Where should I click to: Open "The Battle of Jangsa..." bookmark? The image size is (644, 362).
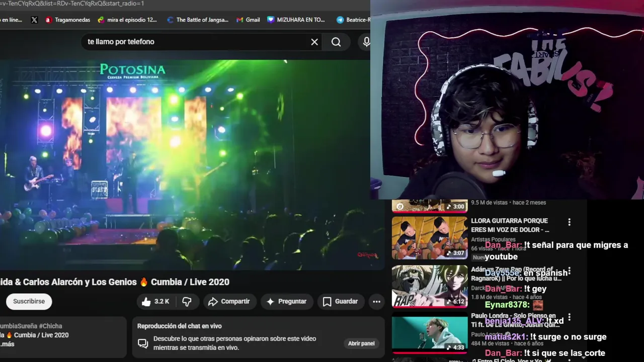click(198, 20)
